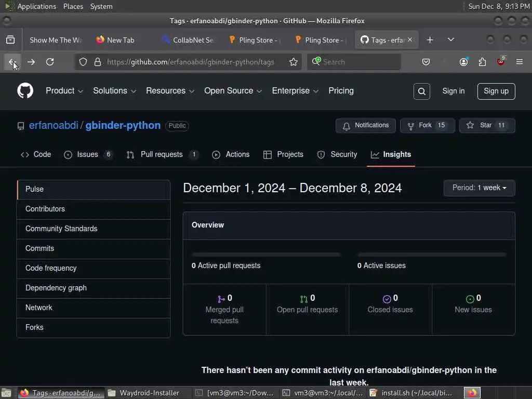Click the browser back arrow button
Viewport: 532px width, 399px height.
click(x=12, y=62)
